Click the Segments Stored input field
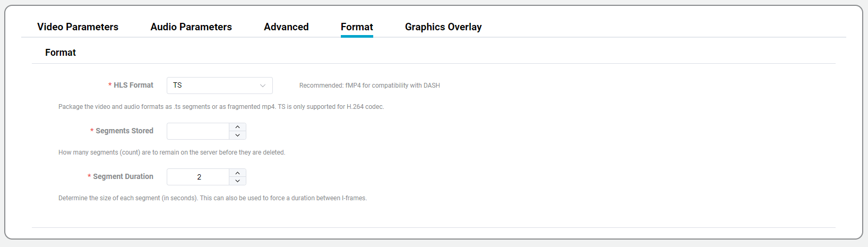This screenshot has height=247, width=868. 198,131
